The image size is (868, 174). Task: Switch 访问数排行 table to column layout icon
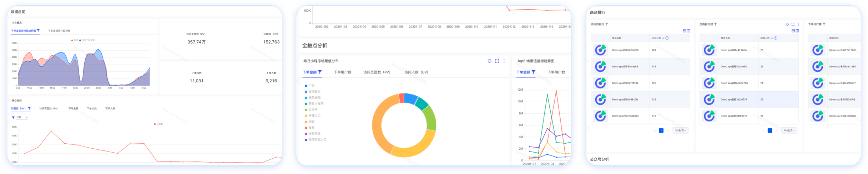688,31
